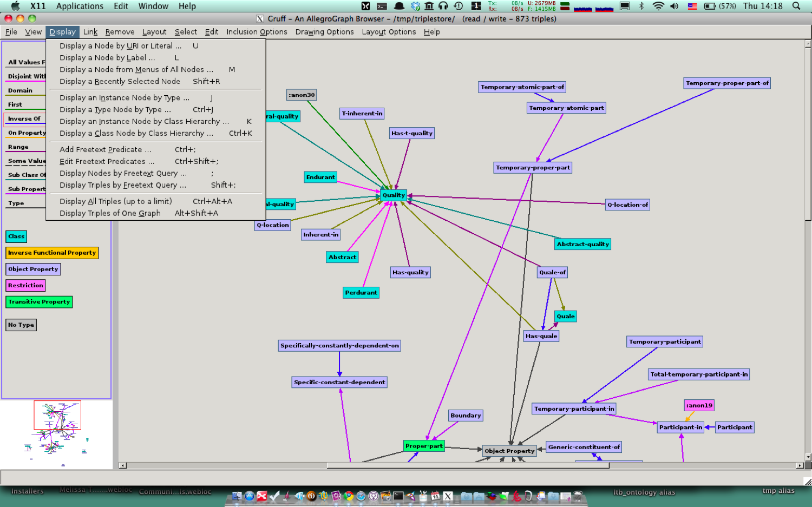Viewport: 812px width, 507px height.
Task: Launch Google Chrome from the Dock
Action: [349, 496]
